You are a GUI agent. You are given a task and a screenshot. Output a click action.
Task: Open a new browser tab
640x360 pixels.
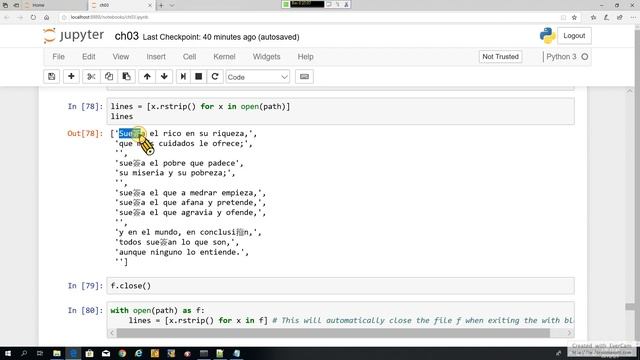[x=161, y=5]
